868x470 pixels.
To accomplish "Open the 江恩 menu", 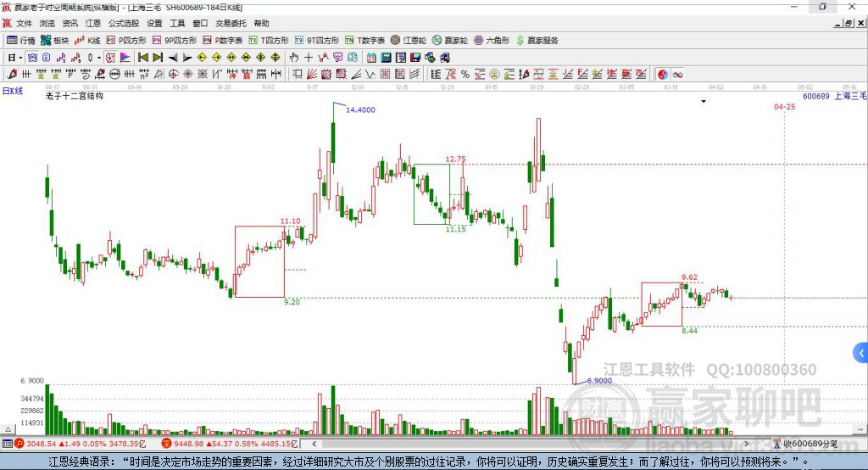I will point(93,23).
